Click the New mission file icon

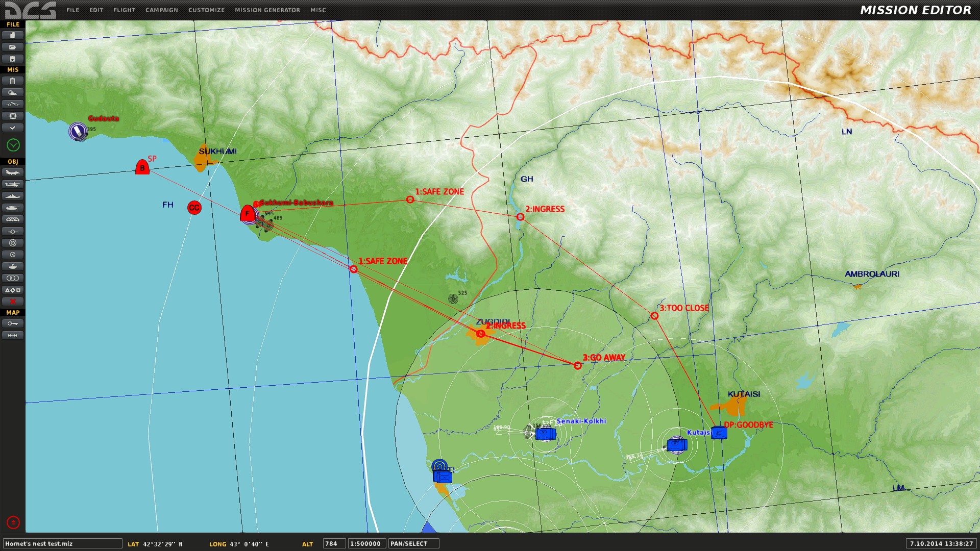click(13, 35)
